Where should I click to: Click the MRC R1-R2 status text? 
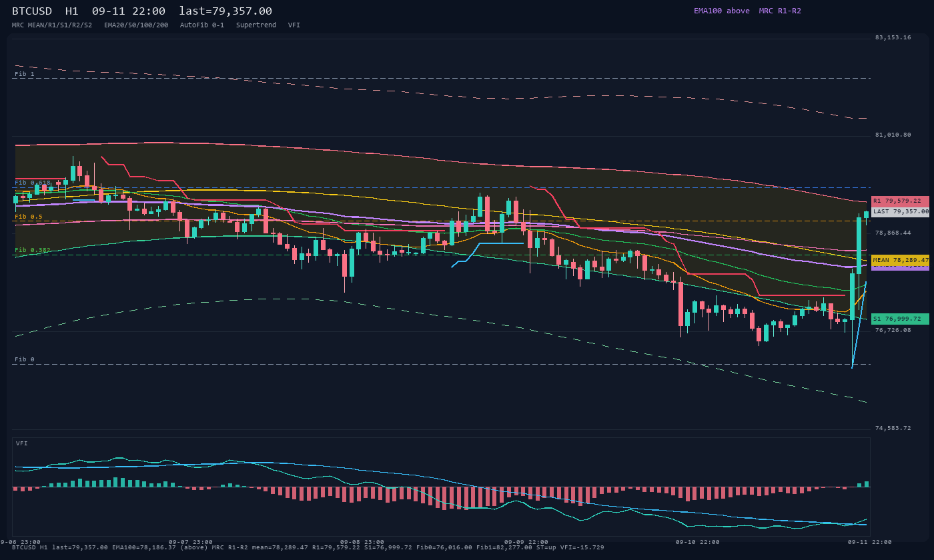780,11
